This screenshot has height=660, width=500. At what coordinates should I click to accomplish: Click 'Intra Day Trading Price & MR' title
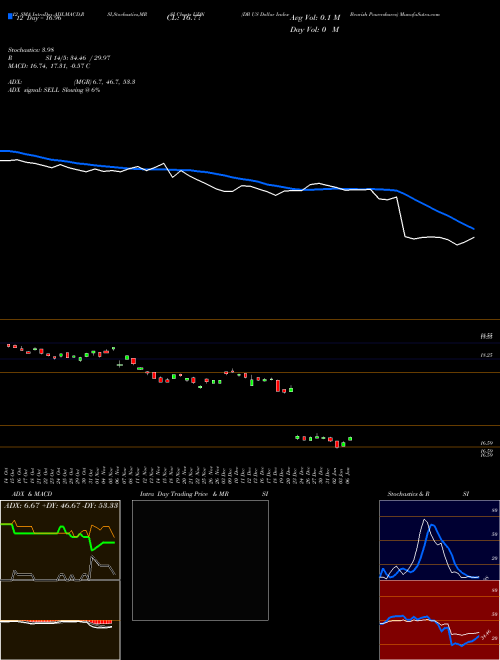click(x=184, y=494)
